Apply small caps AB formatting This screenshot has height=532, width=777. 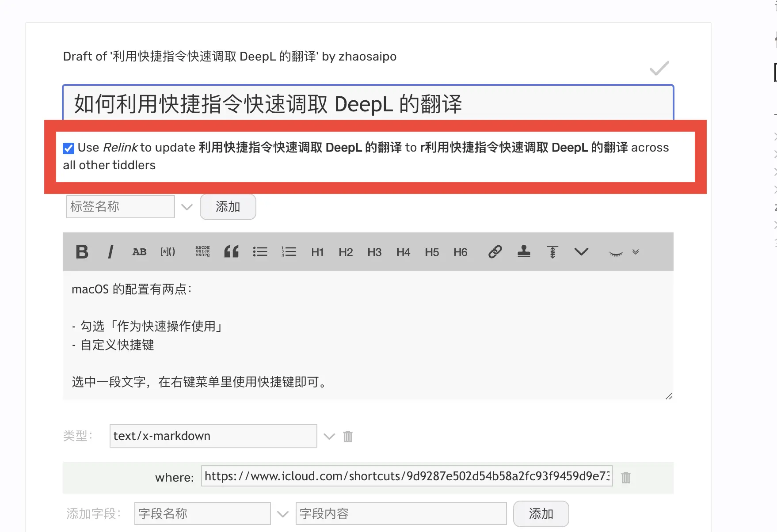click(x=139, y=252)
